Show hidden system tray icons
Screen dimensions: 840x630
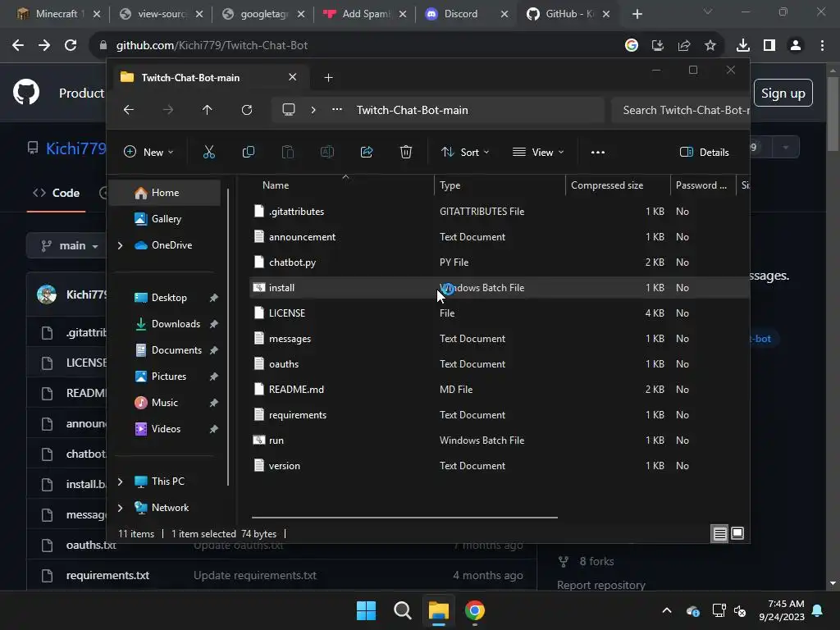point(667,610)
